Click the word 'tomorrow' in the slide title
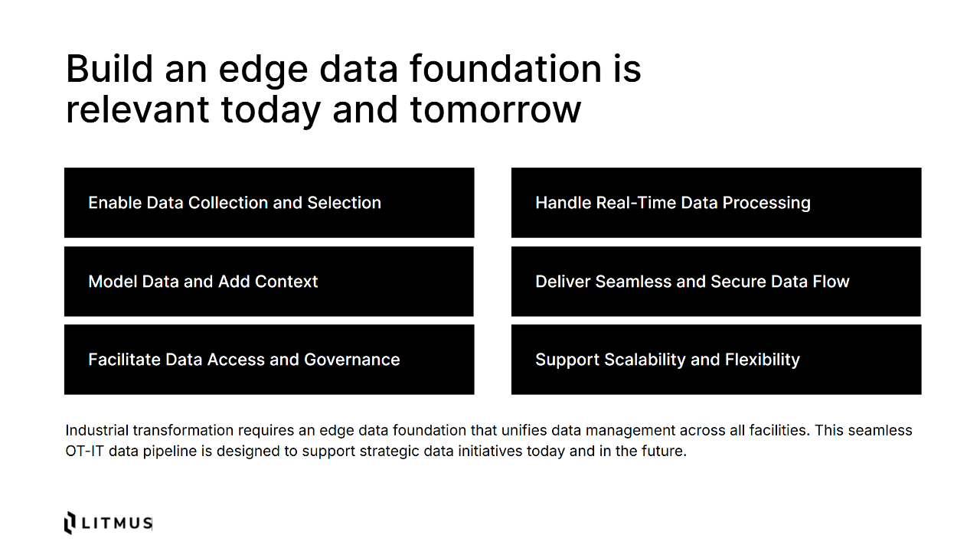980x551 pixels. [495, 109]
